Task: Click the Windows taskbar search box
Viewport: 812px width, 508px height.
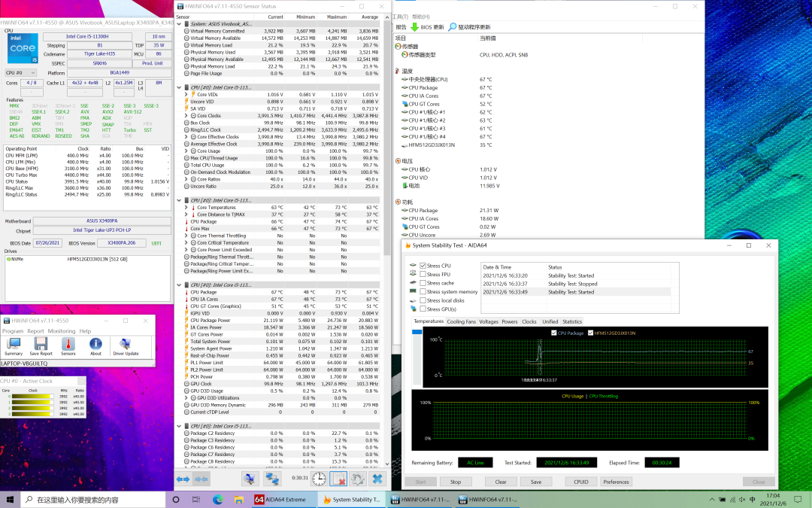Action: [90, 500]
